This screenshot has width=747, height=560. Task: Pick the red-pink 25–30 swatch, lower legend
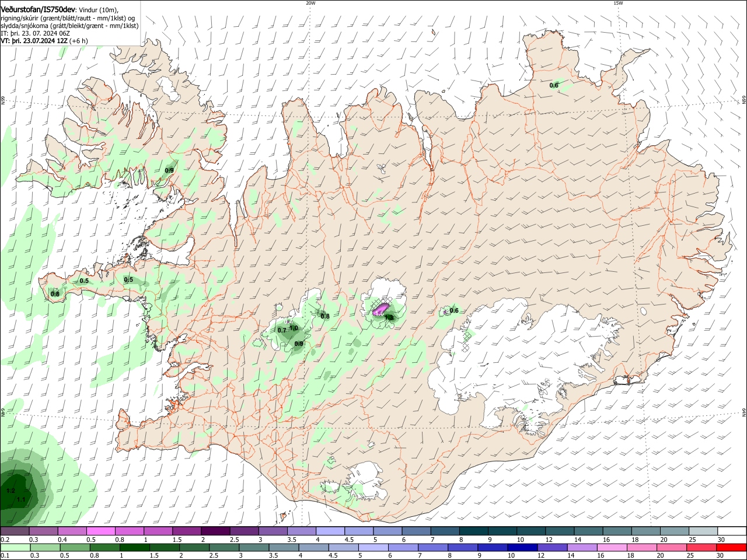pos(702,547)
